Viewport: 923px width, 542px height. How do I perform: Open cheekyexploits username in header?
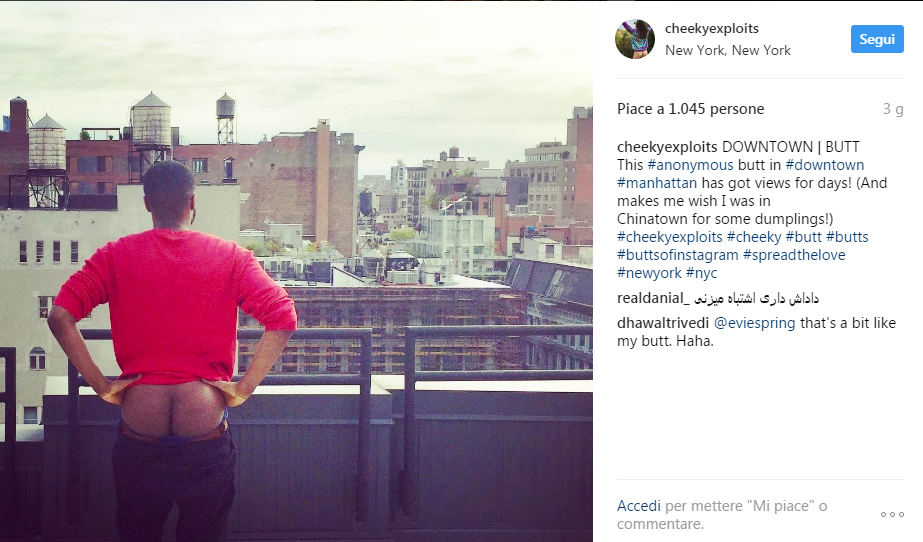click(711, 28)
